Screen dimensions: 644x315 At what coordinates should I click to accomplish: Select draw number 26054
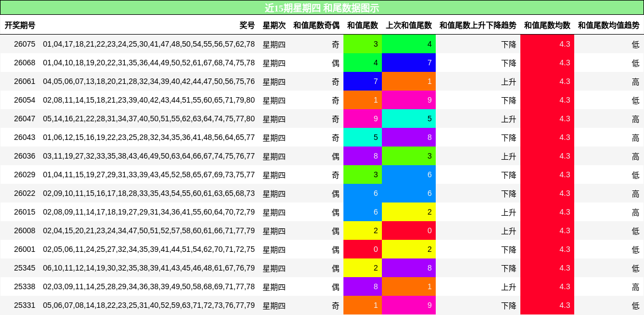[25, 100]
